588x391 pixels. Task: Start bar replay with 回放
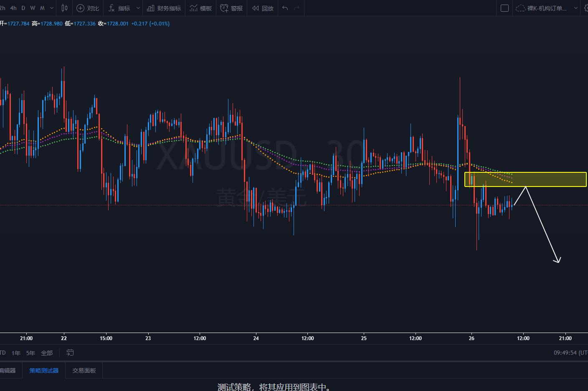click(263, 8)
